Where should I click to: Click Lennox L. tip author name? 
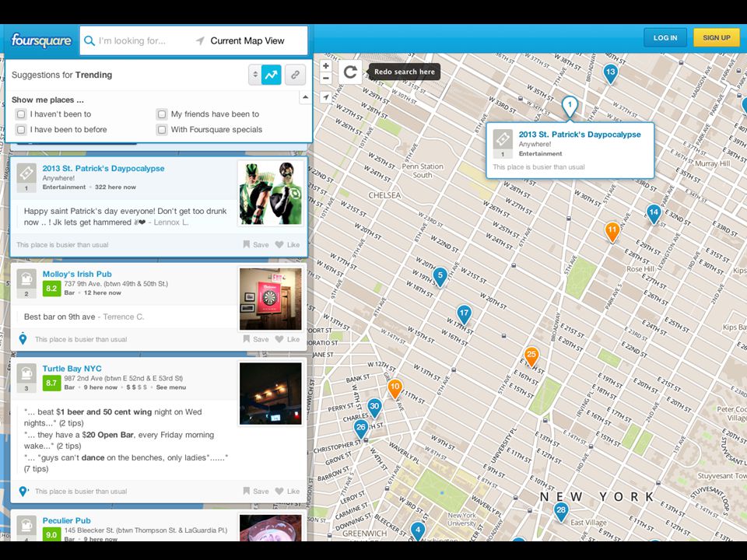170,222
